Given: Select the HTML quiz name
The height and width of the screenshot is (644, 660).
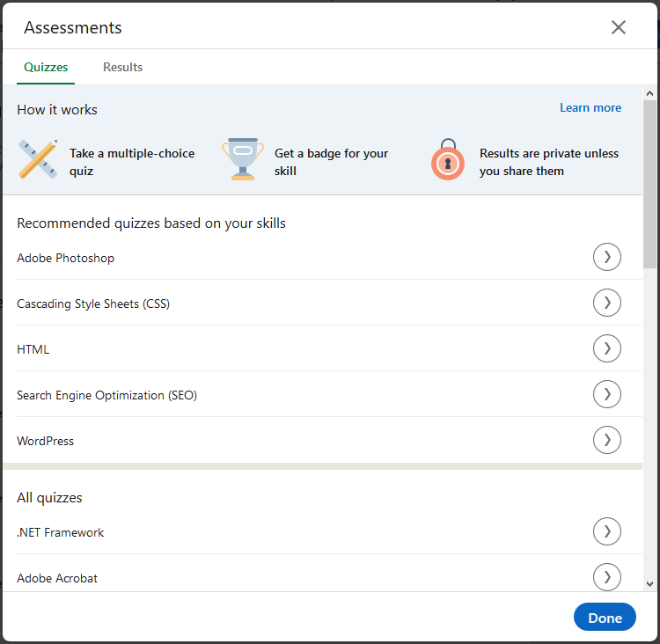Looking at the screenshot, I should [x=33, y=349].
